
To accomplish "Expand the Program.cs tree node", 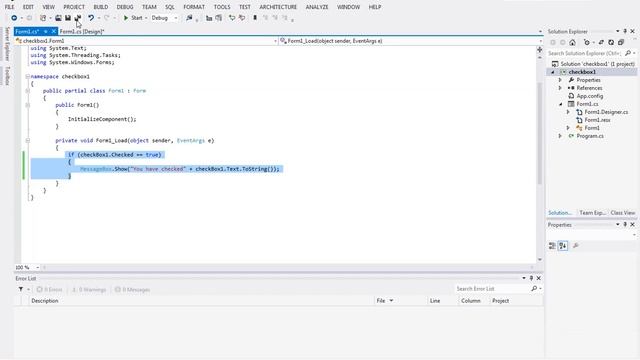I will point(560,136).
